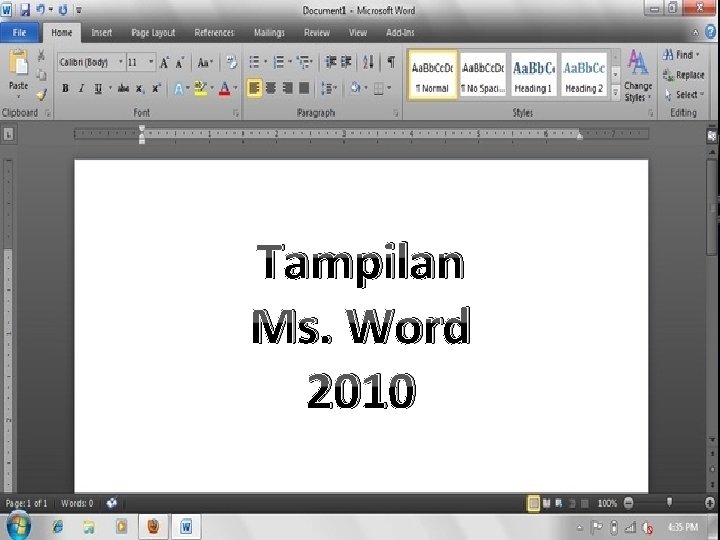Toggle Strikethrough formatting
Viewport: 720px width, 540px height.
click(123, 88)
